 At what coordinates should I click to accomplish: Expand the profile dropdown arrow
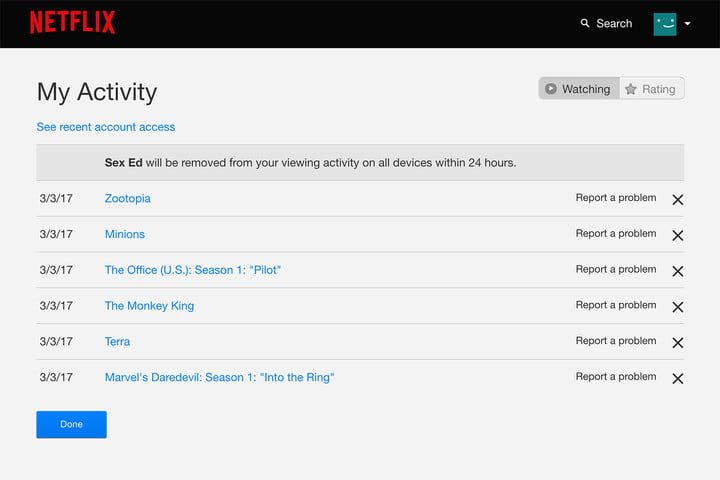688,24
